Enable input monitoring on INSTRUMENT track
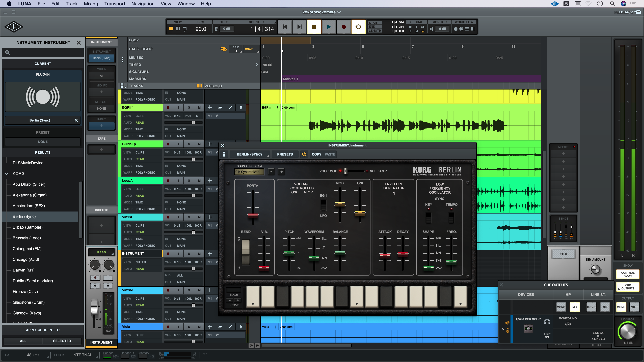 (x=178, y=254)
